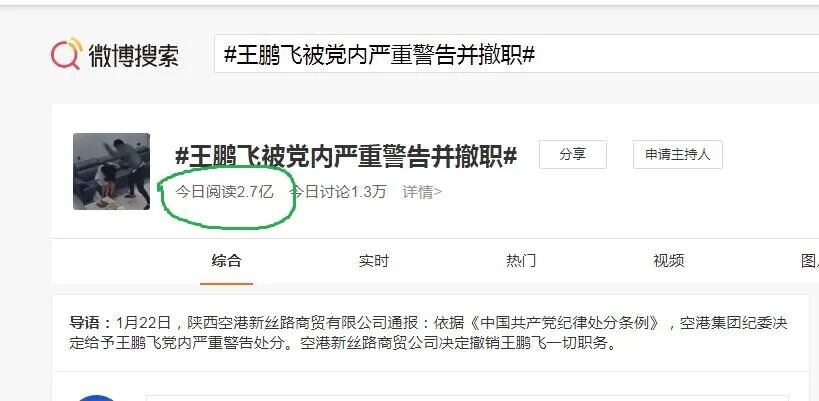The height and width of the screenshot is (401, 819).
Task: Click the 今日阅读2.7亿 statistic
Action: click(x=225, y=192)
